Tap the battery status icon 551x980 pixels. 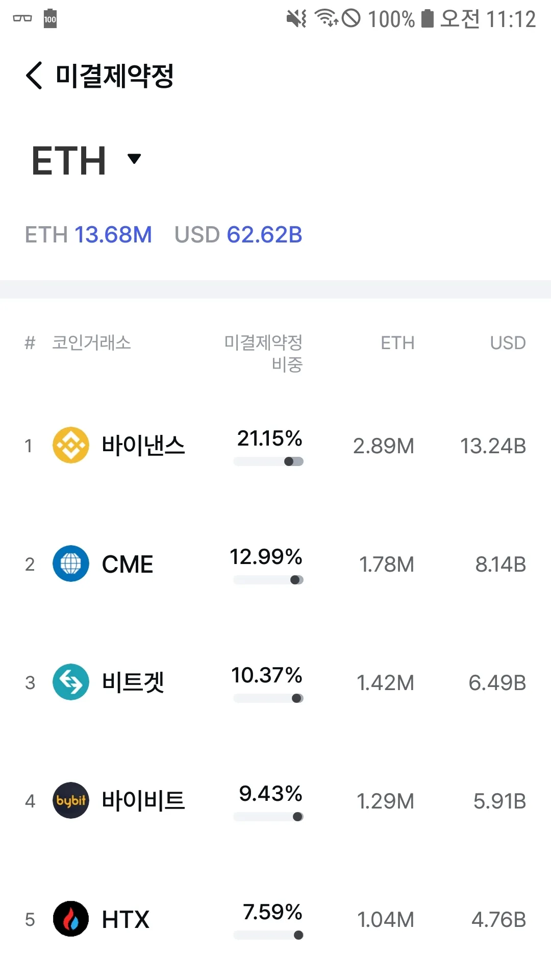click(x=428, y=19)
